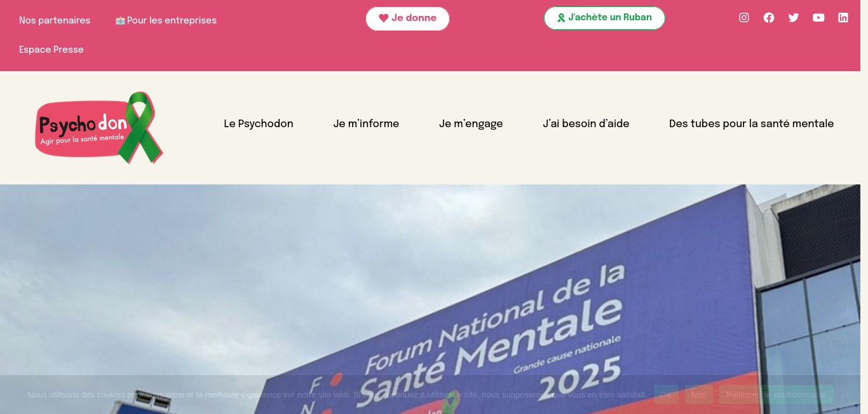Expand the Je m'informe menu
This screenshot has width=868, height=414.
pyautogui.click(x=366, y=124)
